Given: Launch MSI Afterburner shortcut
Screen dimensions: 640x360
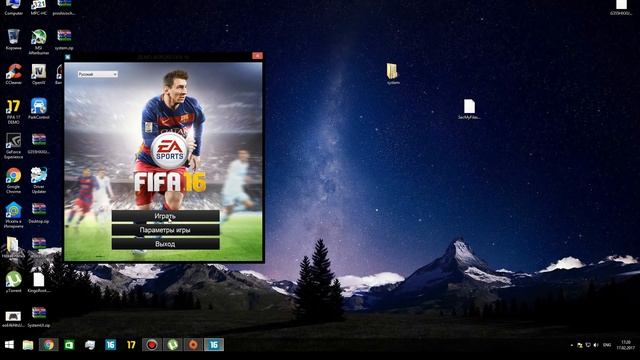Looking at the screenshot, I should [x=39, y=42].
